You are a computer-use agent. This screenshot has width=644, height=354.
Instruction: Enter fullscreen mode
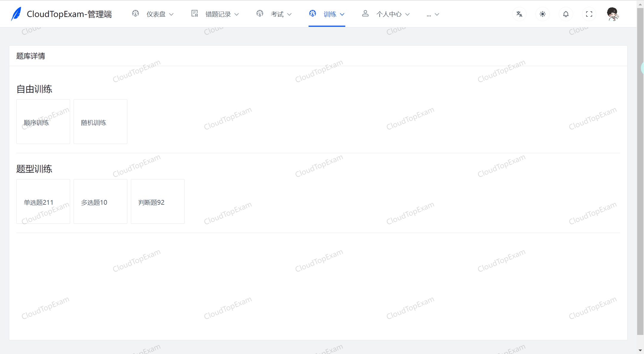coord(589,14)
